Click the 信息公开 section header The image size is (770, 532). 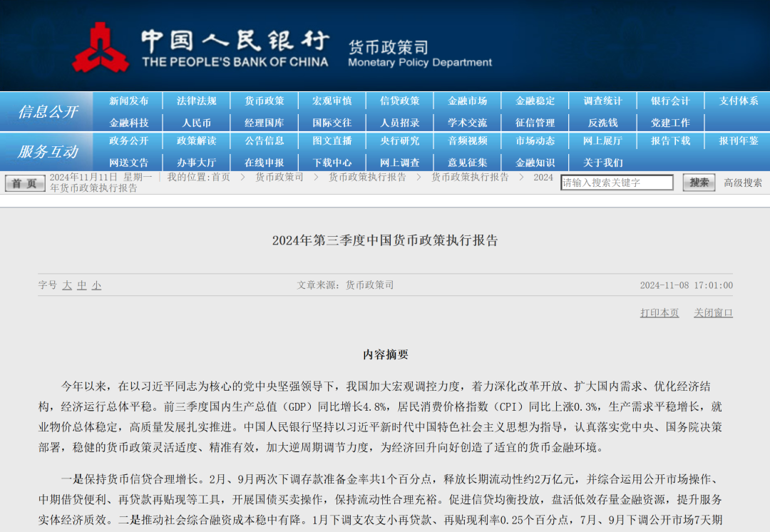click(48, 111)
